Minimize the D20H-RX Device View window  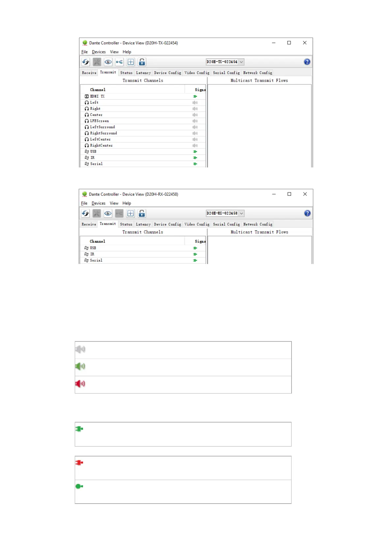274,194
